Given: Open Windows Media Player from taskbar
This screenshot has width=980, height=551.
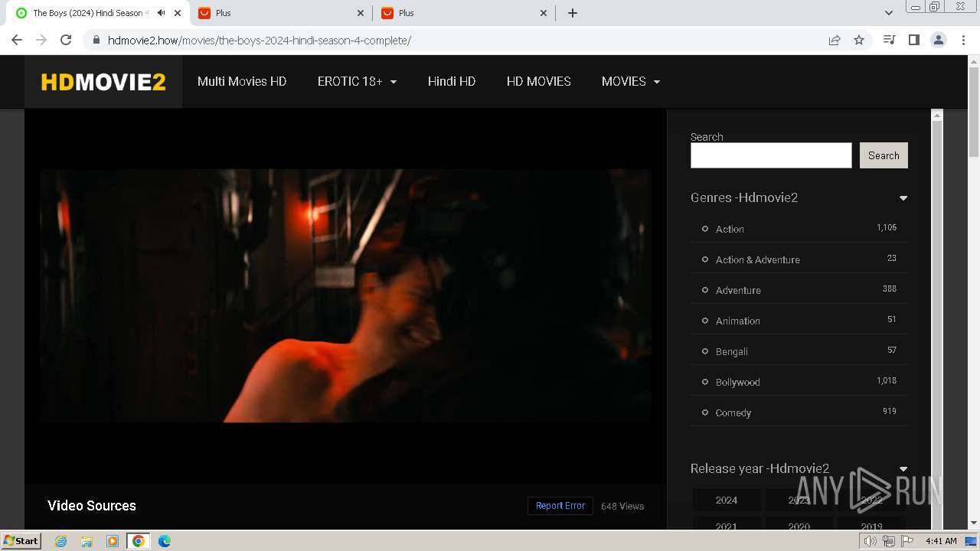Looking at the screenshot, I should [113, 541].
